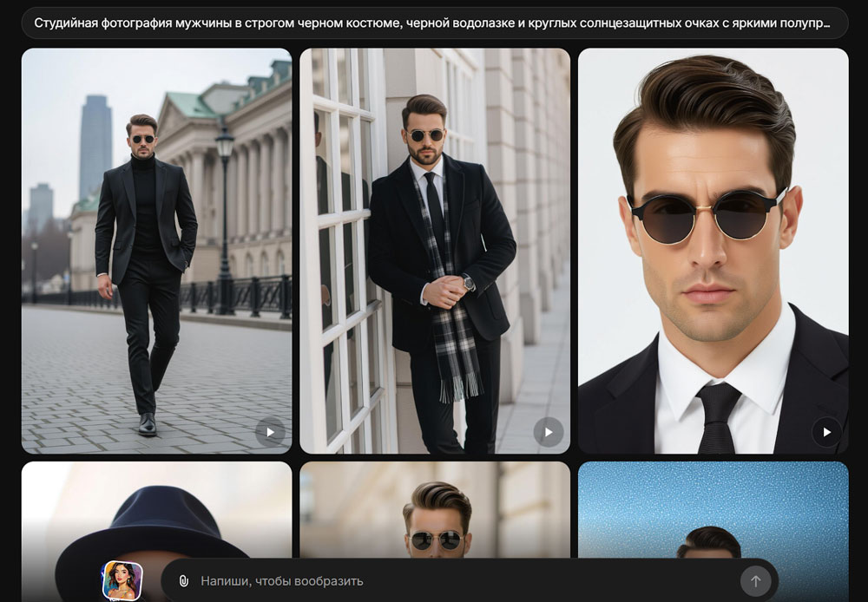Click the prompt text starting with 'Студийная фотография'
The image size is (868, 602).
click(434, 23)
